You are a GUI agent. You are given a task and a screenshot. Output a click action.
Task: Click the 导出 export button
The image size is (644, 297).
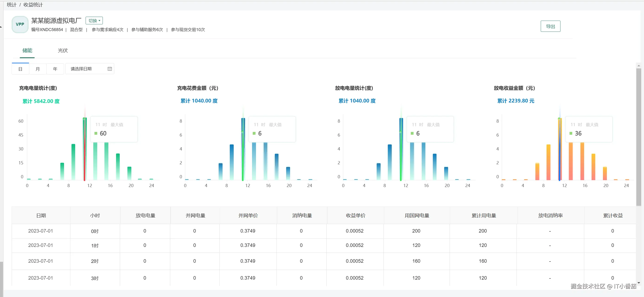[x=550, y=26]
